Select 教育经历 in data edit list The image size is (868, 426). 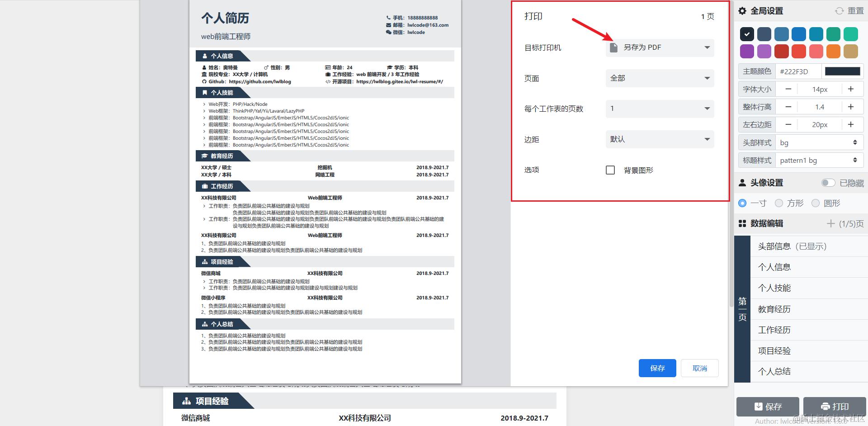[809, 309]
